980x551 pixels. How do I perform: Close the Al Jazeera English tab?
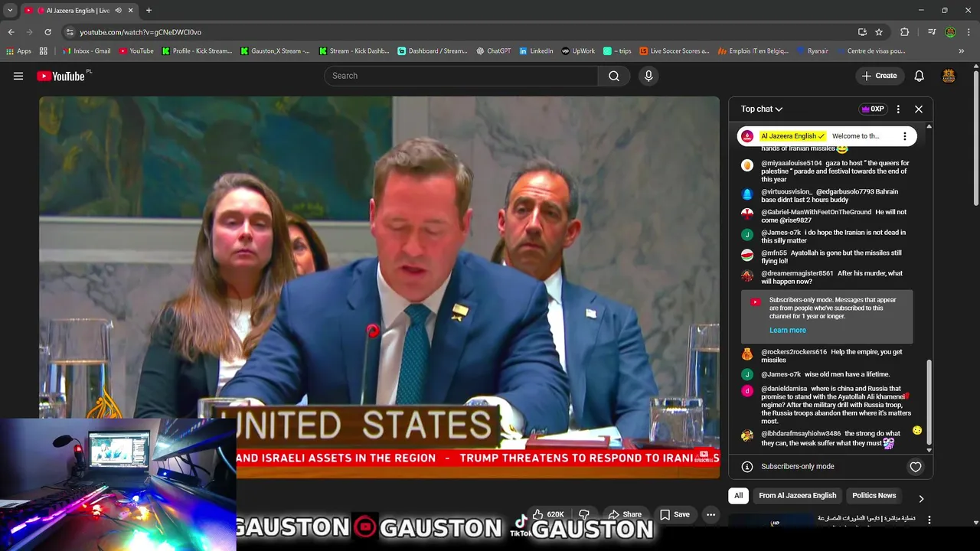131,10
